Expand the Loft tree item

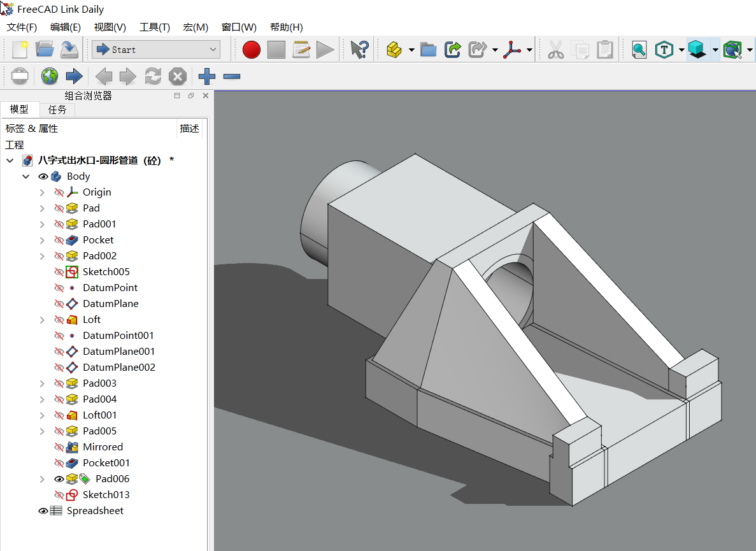(x=42, y=320)
